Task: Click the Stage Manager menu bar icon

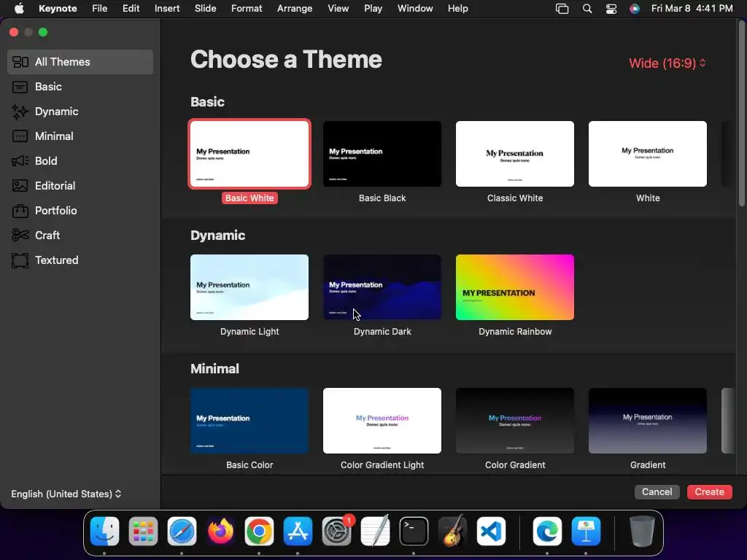Action: 562,9
